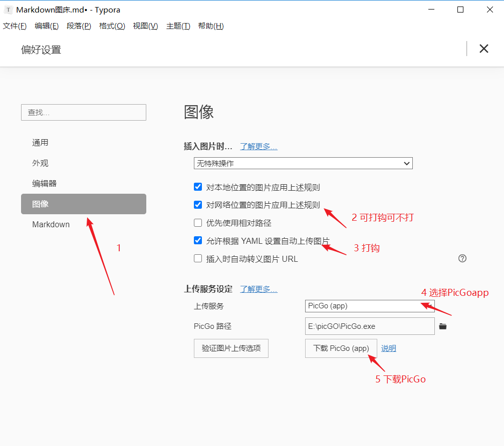Click the PicGo 路径 label
The width and height of the screenshot is (504, 446).
click(x=212, y=326)
